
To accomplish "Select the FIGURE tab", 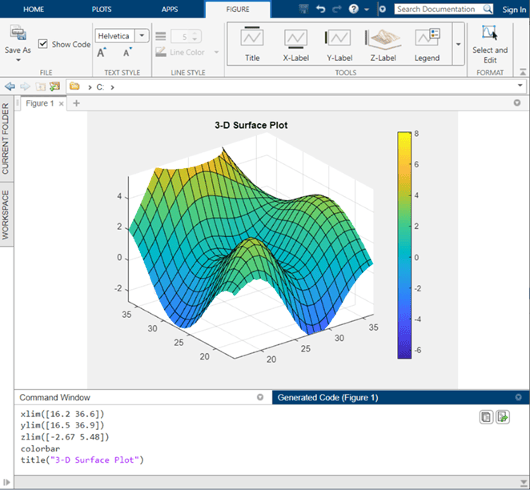I will click(238, 9).
